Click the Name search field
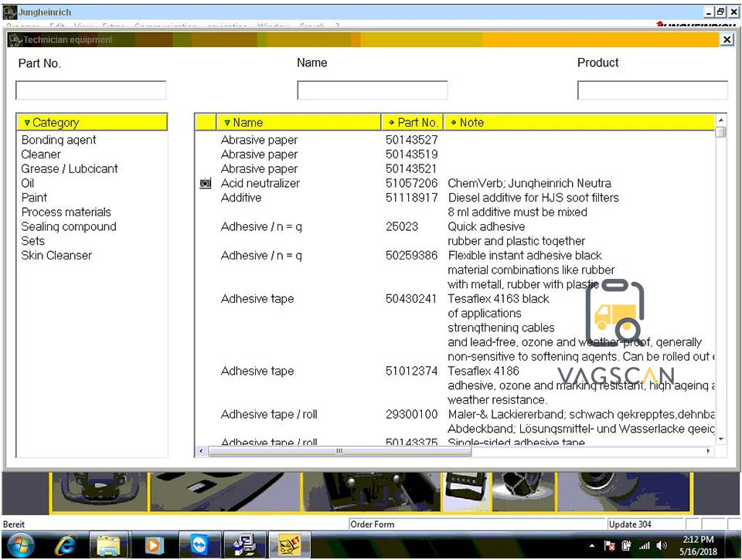 coord(373,90)
